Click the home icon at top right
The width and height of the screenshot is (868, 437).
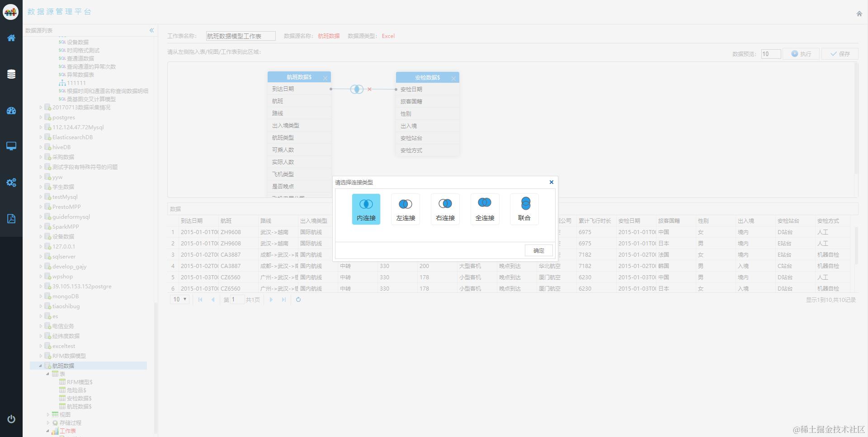click(859, 14)
